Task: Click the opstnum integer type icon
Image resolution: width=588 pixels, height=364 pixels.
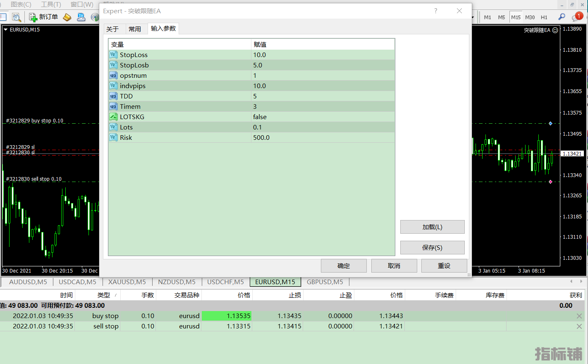Action: click(113, 75)
